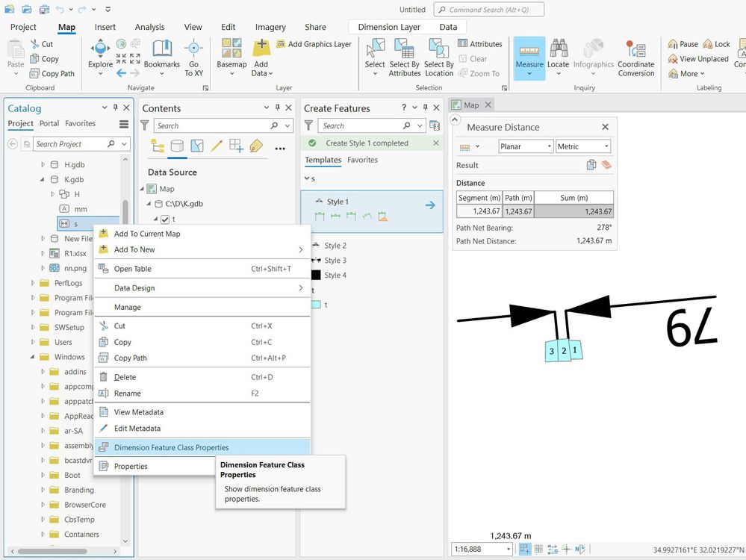This screenshot has height=560, width=746.
Task: Choose Add To Current Map
Action: click(202, 234)
